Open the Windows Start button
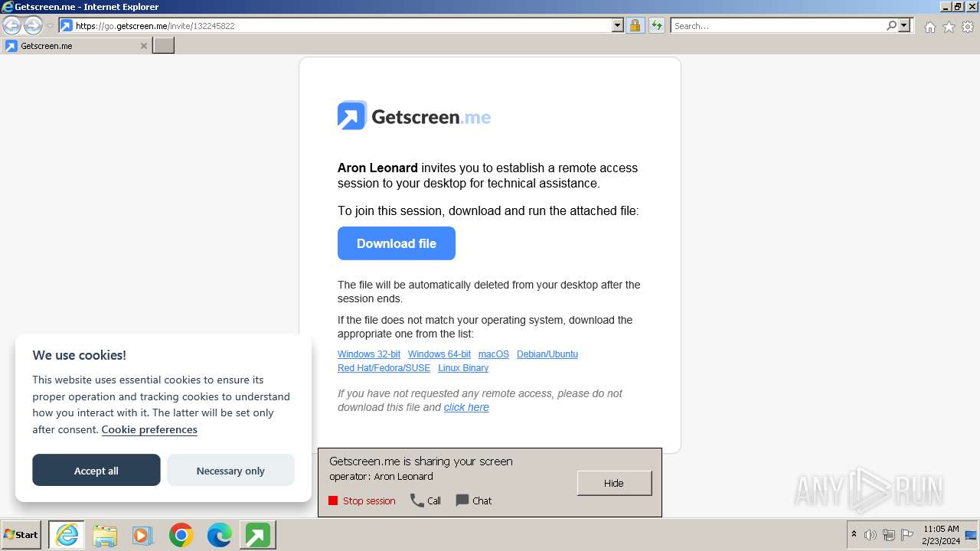980x551 pixels. [21, 535]
